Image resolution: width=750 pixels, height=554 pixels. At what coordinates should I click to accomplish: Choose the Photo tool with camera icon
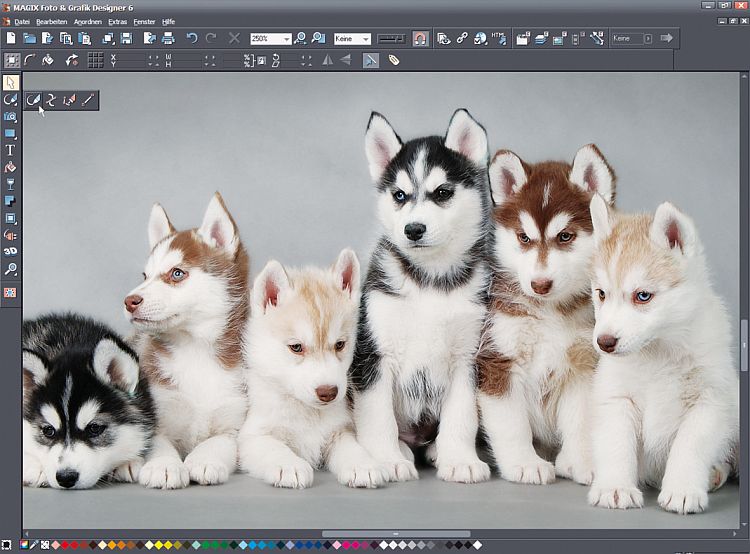coord(11,117)
